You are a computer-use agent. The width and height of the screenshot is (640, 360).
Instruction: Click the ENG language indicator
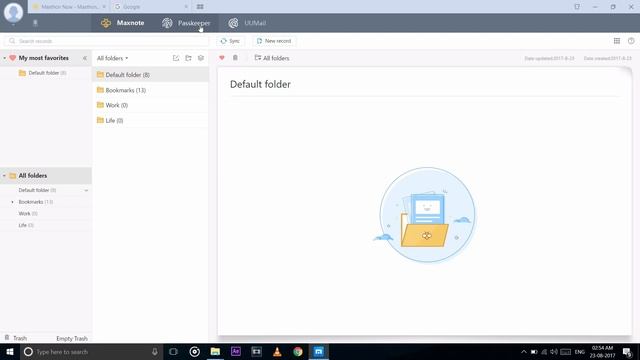tap(580, 351)
